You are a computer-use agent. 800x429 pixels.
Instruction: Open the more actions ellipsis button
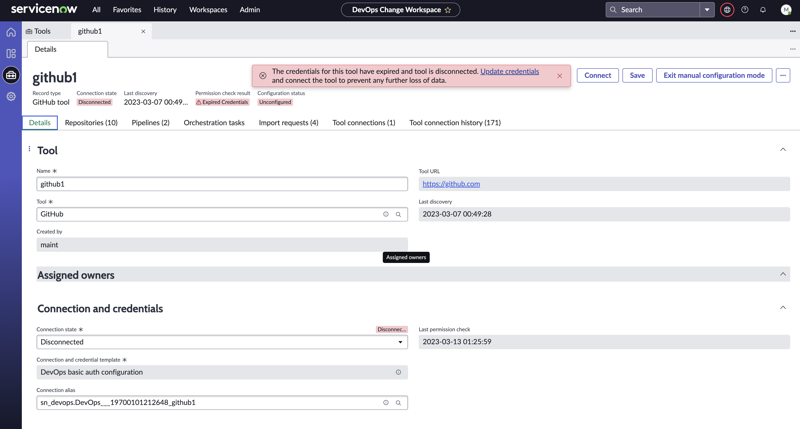(783, 75)
